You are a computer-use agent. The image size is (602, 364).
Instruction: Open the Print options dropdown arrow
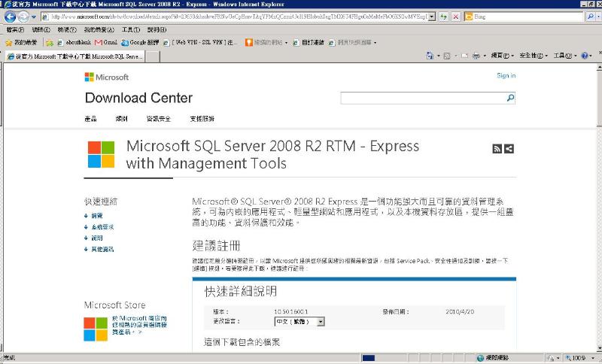[485, 56]
